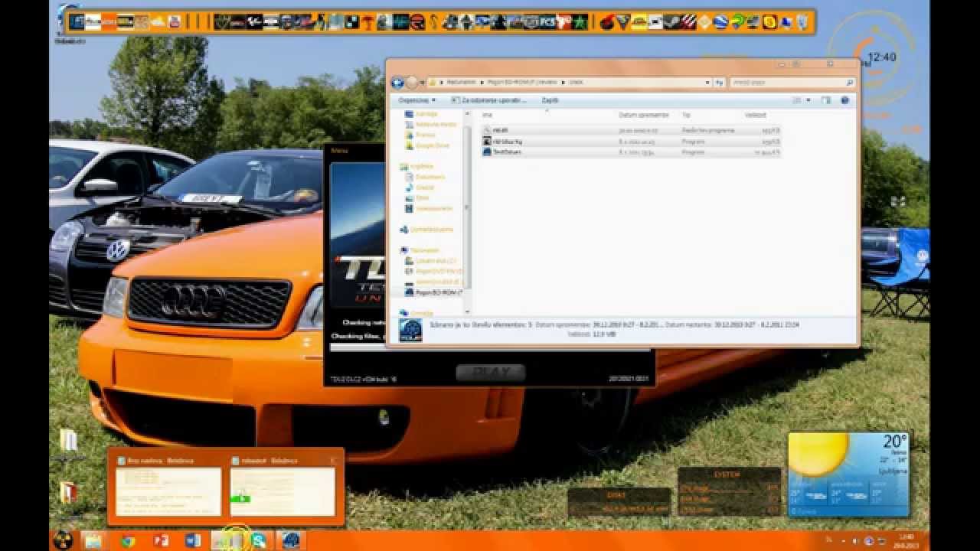Toggle the Explorer preview pane
The width and height of the screenshot is (980, 551).
point(826,100)
